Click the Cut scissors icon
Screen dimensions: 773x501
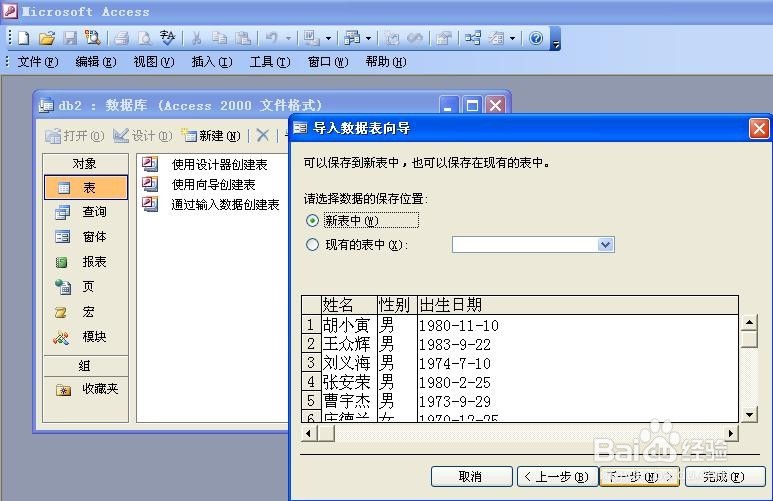click(x=196, y=38)
